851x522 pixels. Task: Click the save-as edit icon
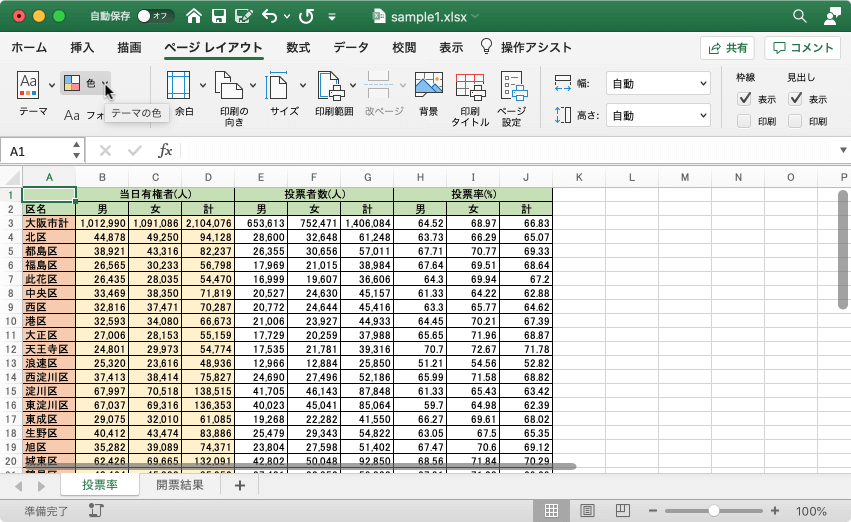244,16
